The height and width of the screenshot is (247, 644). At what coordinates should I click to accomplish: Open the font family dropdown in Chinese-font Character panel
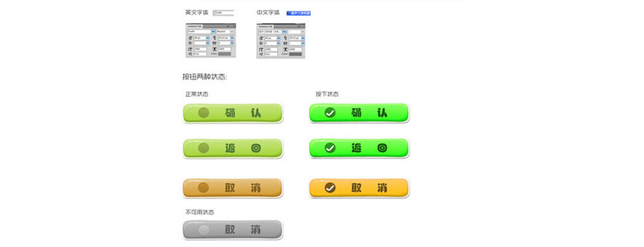284,32
